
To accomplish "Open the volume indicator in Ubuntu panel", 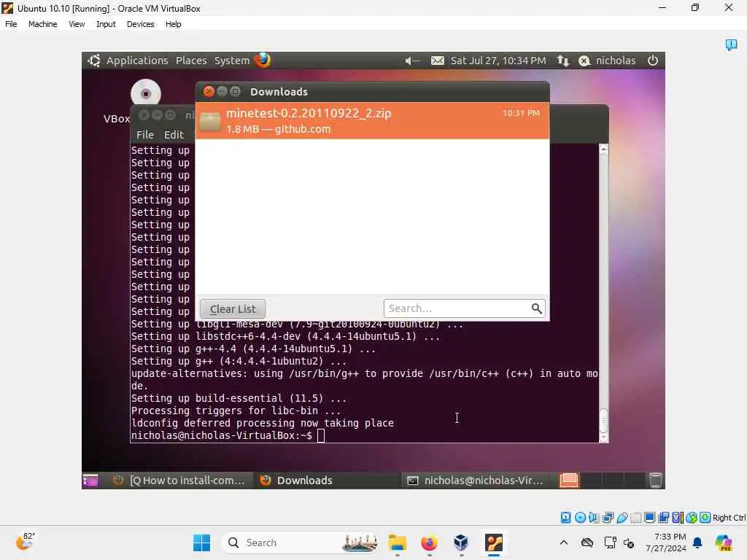I will point(412,61).
